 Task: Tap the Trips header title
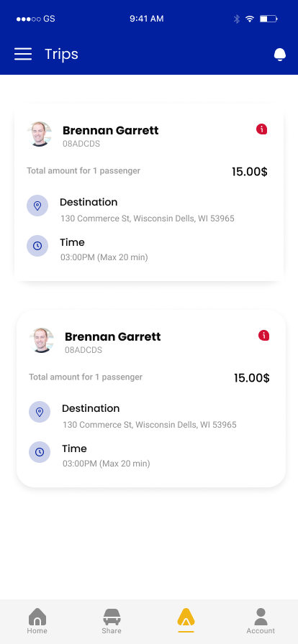click(61, 54)
